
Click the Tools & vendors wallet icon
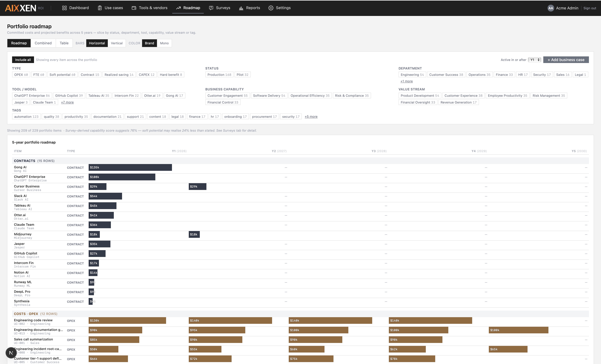coord(134,8)
